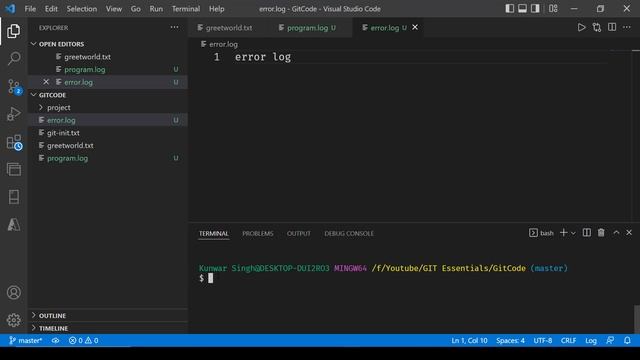Click the error.log breadcrumb above the editor
This screenshot has height=360, width=640.
pyautogui.click(x=219, y=44)
